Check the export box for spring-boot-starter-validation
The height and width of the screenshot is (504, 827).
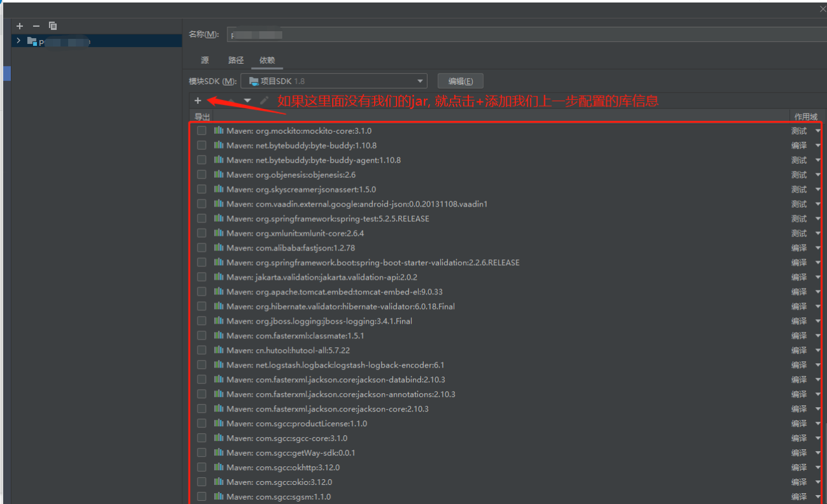201,263
